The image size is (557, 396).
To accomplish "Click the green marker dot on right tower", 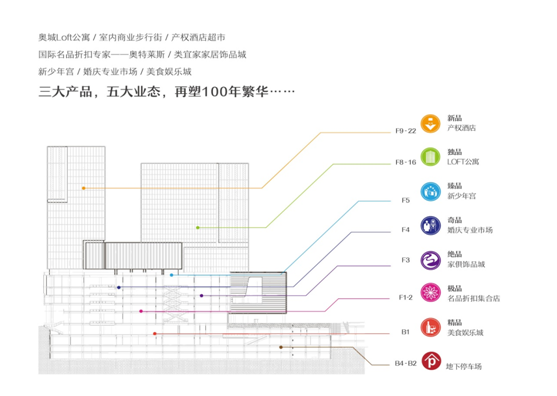I will (198, 228).
